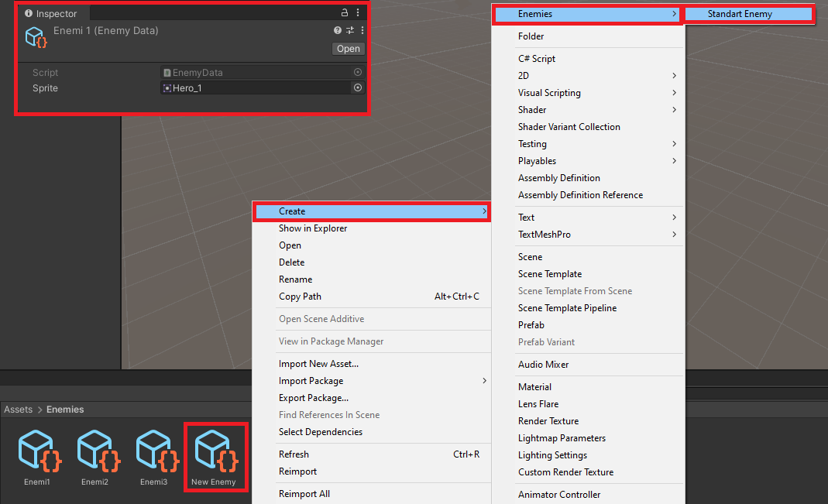828x504 pixels.
Task: Expand the Import Package submenu
Action: click(x=372, y=381)
